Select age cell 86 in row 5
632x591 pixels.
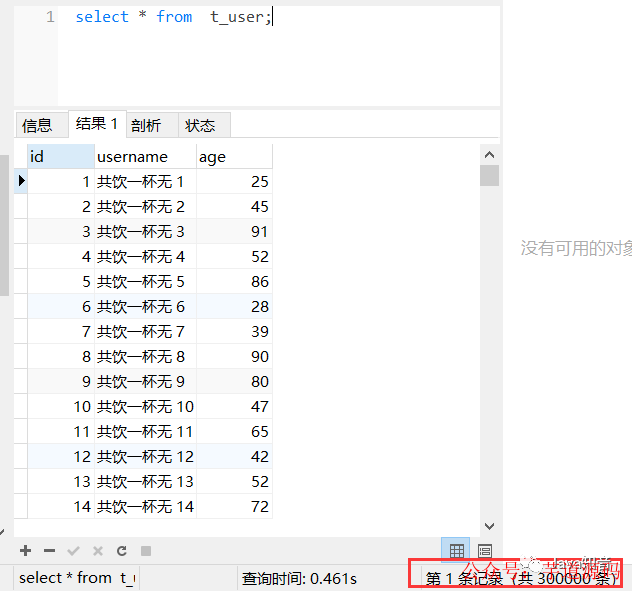coord(234,281)
